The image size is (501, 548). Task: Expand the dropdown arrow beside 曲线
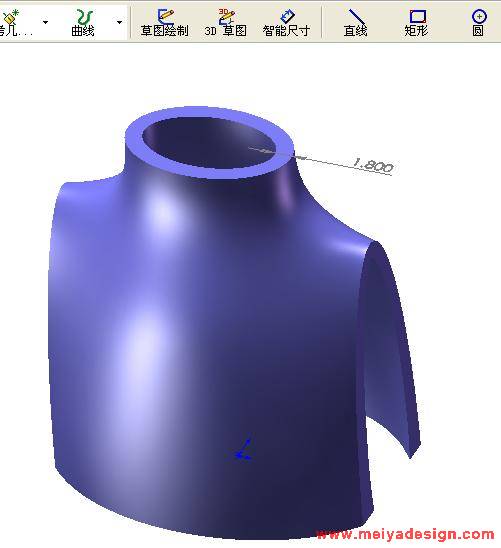click(119, 22)
